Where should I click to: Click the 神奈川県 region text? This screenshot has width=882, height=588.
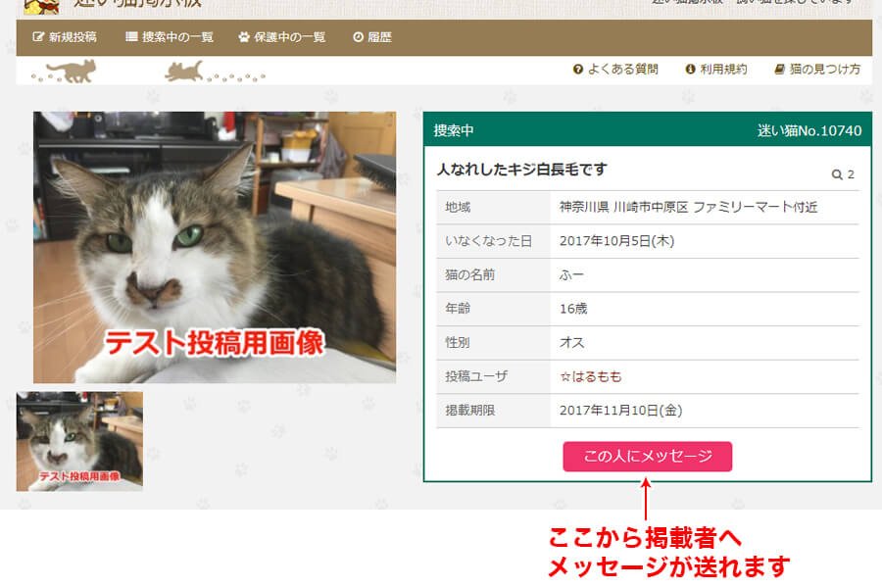click(x=584, y=207)
